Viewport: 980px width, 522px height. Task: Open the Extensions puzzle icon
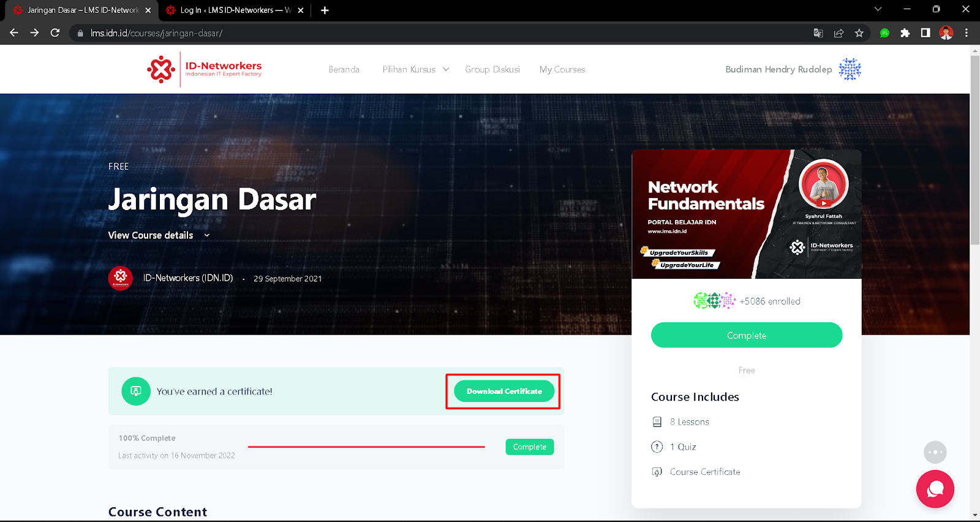click(905, 33)
